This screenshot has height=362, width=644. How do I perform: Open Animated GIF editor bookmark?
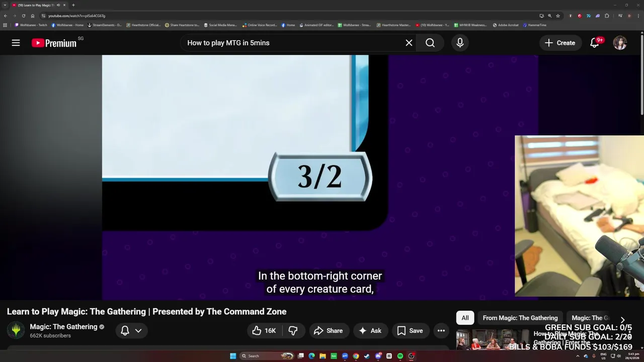[x=316, y=25]
